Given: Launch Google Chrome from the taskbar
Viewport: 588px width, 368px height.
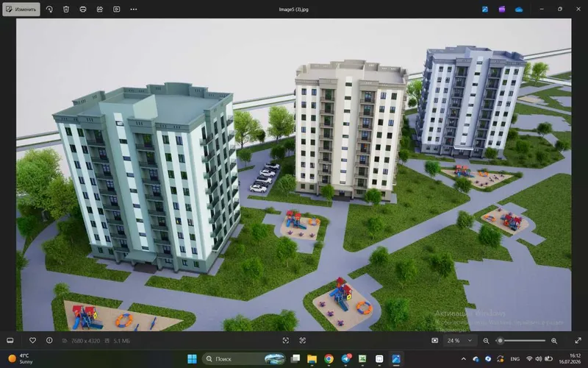Looking at the screenshot, I should (x=329, y=359).
